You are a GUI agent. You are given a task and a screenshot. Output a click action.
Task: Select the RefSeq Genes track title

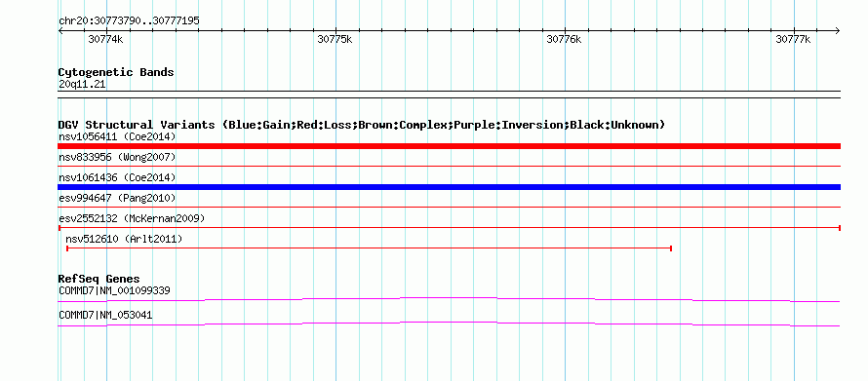point(99,279)
